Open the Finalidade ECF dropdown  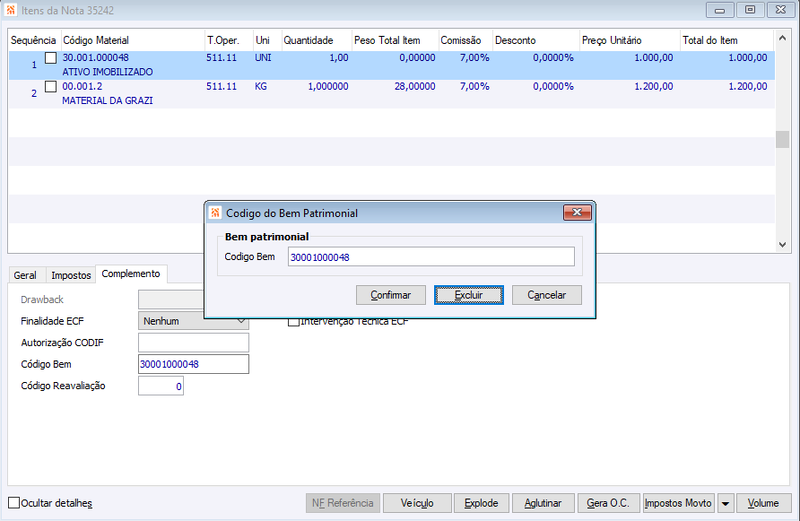pyautogui.click(x=193, y=321)
